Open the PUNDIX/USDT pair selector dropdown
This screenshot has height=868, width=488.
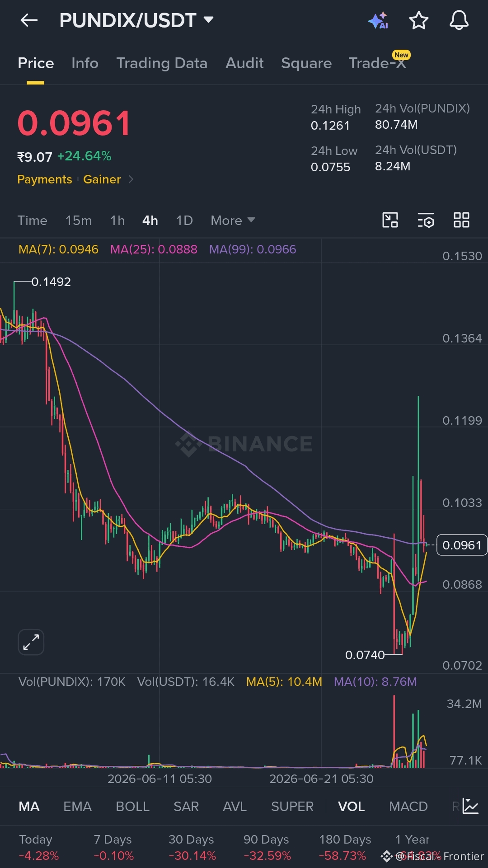click(136, 20)
